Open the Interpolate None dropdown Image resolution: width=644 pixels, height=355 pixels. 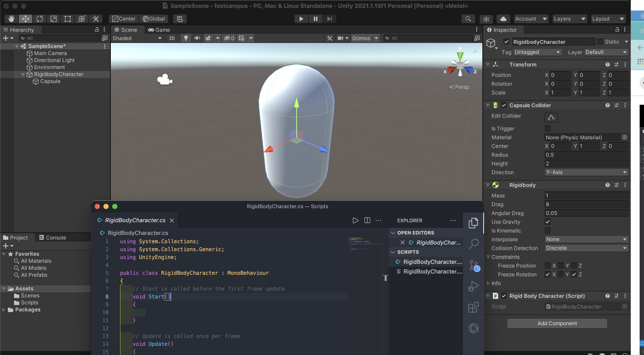587,239
